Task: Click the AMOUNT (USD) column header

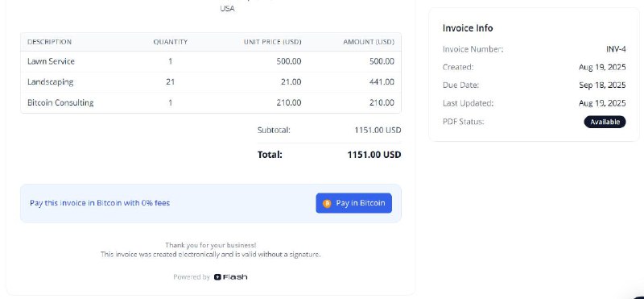Action: click(x=369, y=42)
